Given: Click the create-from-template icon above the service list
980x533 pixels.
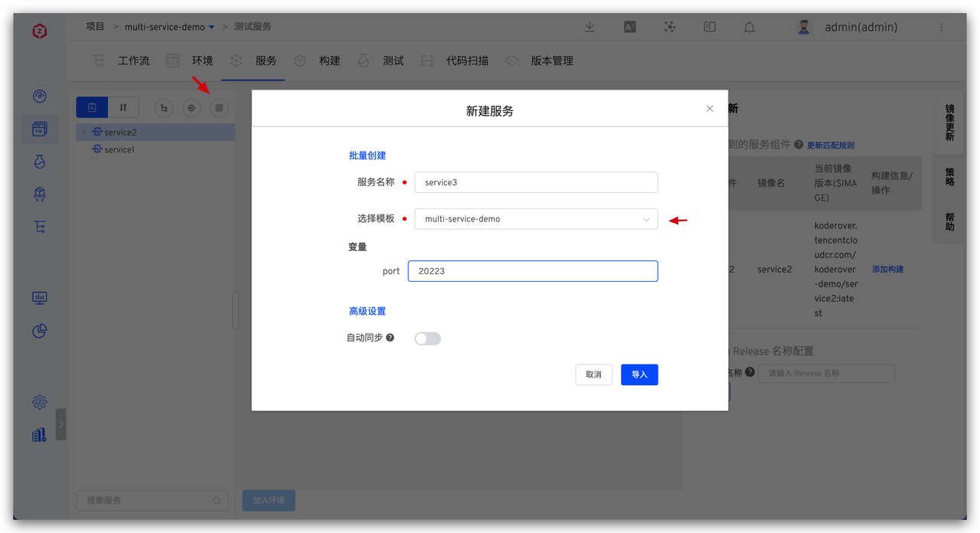Looking at the screenshot, I should 219,108.
